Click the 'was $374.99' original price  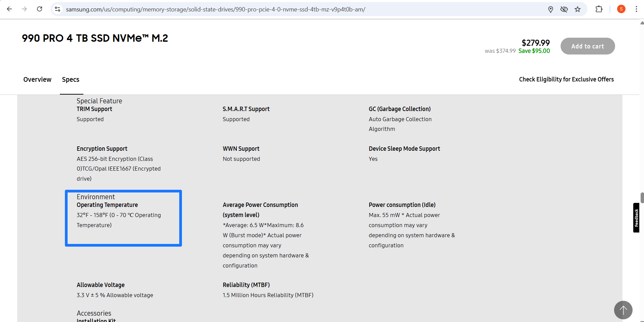500,51
